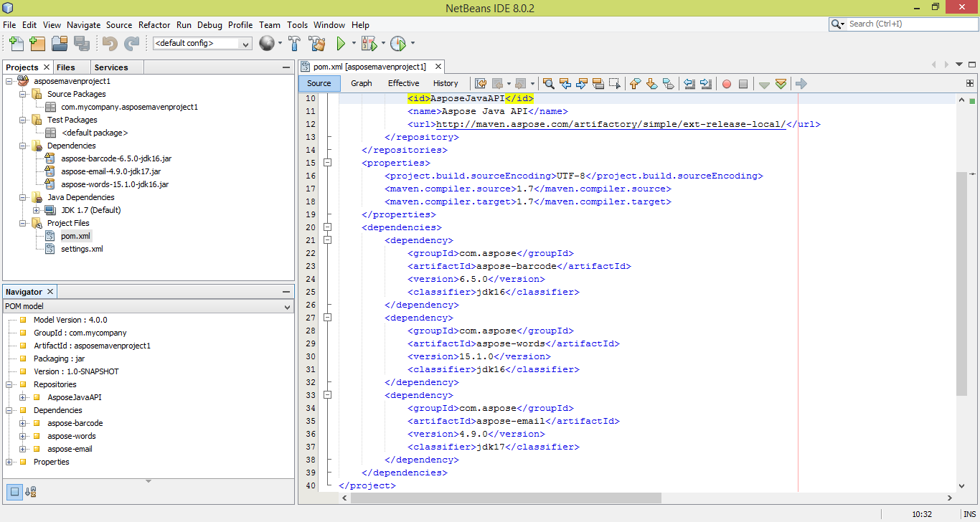Viewport: 980px width, 522px height.
Task: Click Find Next Occurrence arrow icon
Action: tap(582, 84)
